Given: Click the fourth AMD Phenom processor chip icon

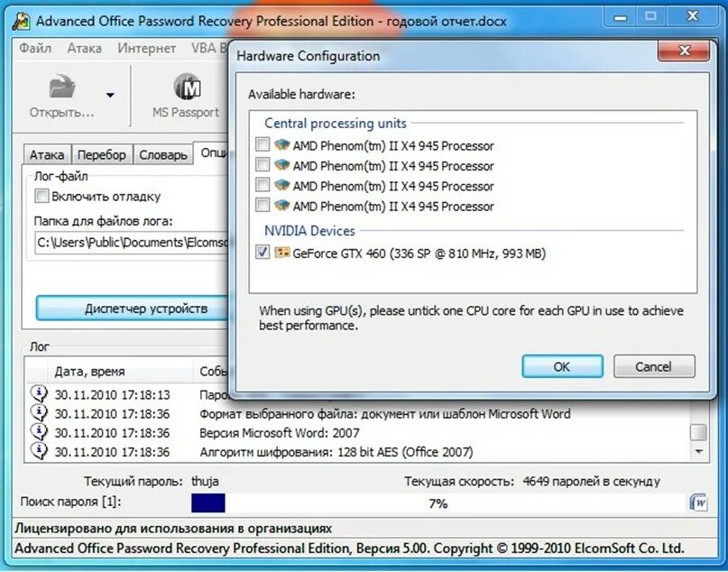Looking at the screenshot, I should pyautogui.click(x=281, y=205).
